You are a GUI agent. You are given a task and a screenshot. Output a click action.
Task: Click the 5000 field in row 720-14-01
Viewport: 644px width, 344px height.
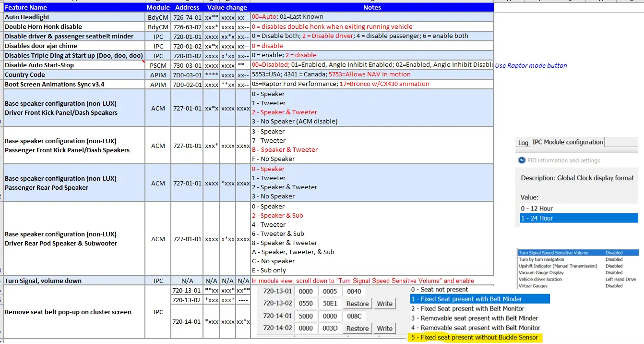click(x=306, y=316)
